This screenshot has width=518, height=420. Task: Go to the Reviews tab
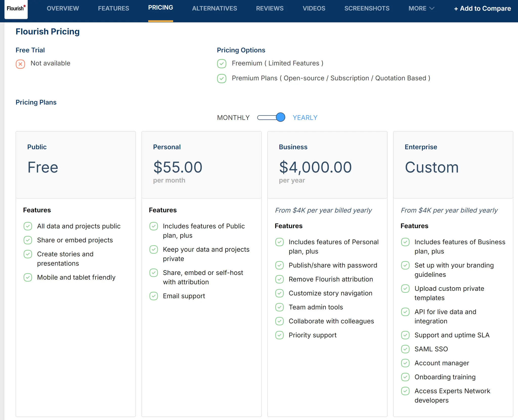[x=270, y=9]
